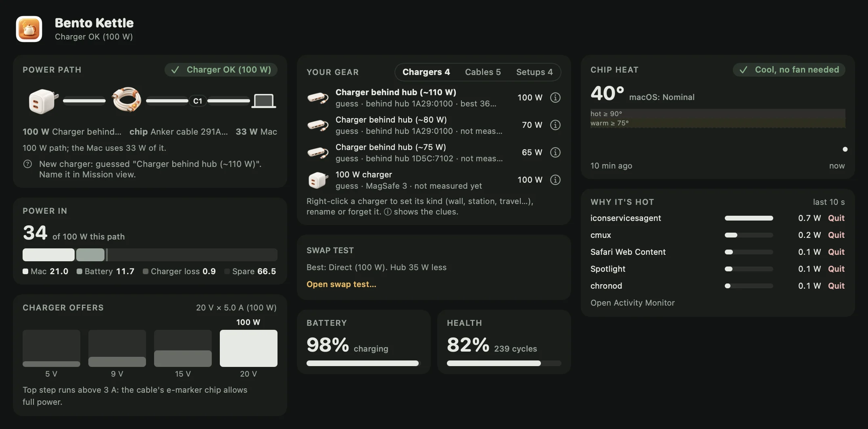Click the hub icon for Charger behind hub (~80 W)
868x429 pixels.
318,125
